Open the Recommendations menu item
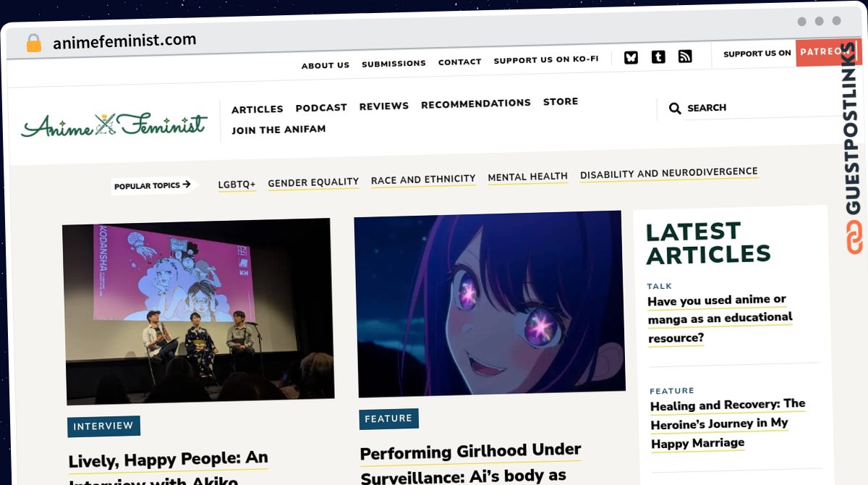Image resolution: width=868 pixels, height=485 pixels. tap(476, 104)
